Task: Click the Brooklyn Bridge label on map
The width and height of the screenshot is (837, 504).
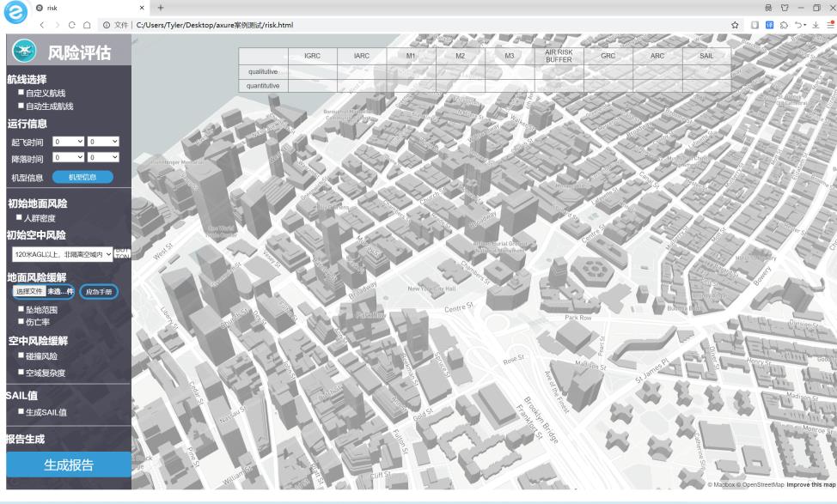Action: coord(541,420)
